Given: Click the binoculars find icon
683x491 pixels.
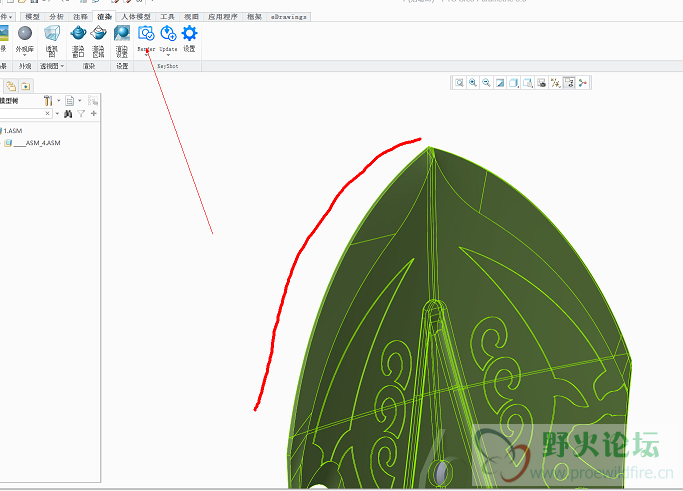Looking at the screenshot, I should pyautogui.click(x=68, y=114).
